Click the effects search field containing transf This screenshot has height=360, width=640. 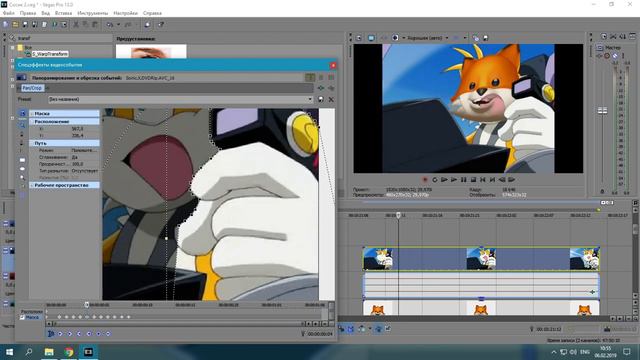coord(63,38)
